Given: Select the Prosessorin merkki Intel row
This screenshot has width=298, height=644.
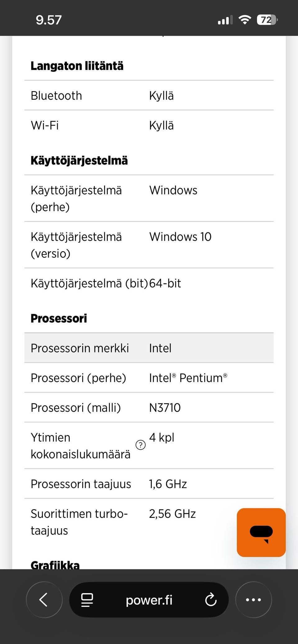Looking at the screenshot, I should 149,348.
